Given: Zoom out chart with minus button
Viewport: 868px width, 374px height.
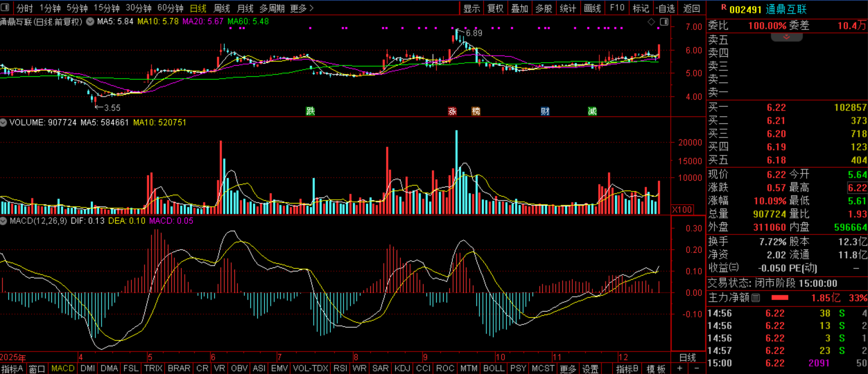Looking at the screenshot, I should (697, 368).
